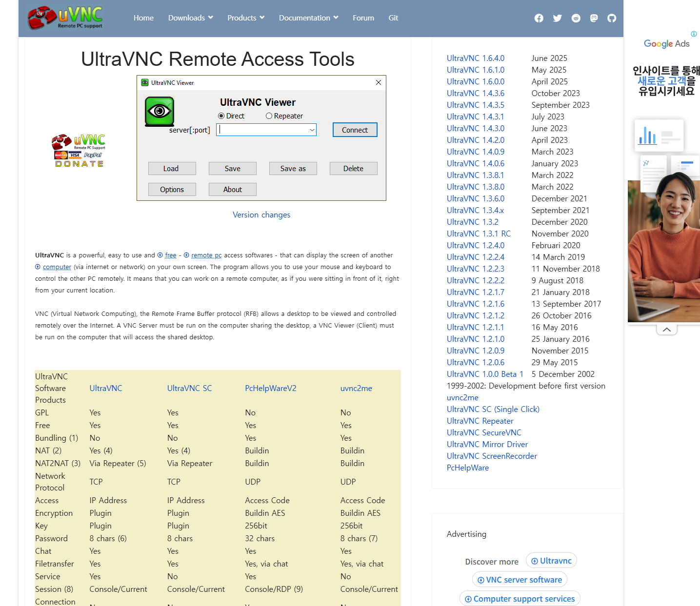Open the Version changes link
700x606 pixels.
click(261, 215)
